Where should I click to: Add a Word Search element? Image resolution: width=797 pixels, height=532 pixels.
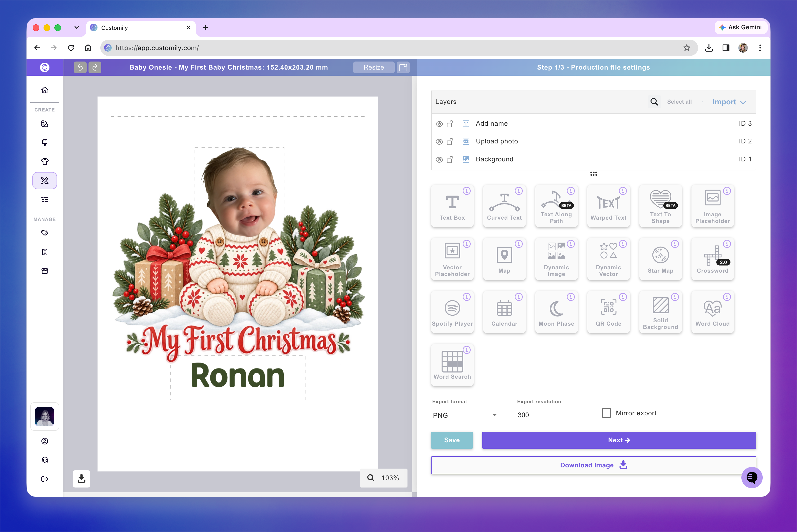[x=452, y=365]
